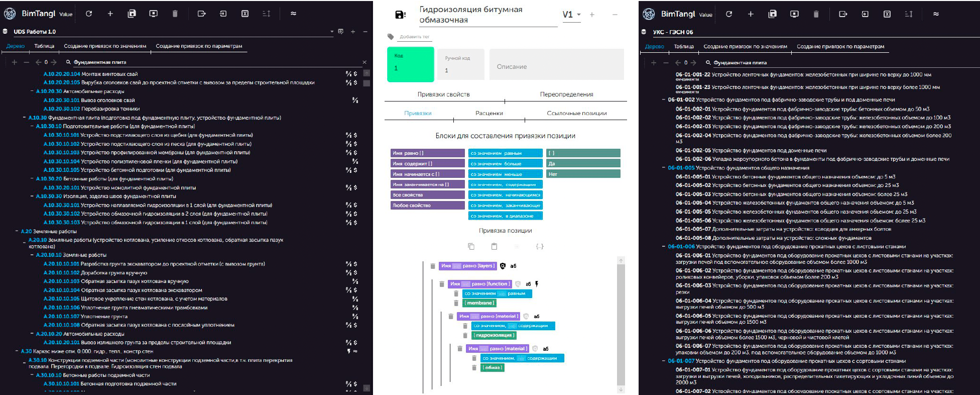980x395 pixels.
Task: Click clipboard paste icon under Привязка позиции
Action: coord(494,246)
